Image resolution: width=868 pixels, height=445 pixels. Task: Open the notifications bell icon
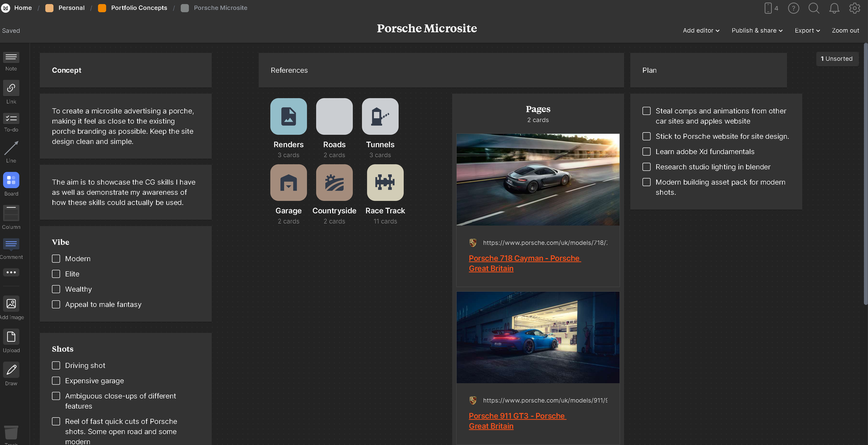point(834,8)
